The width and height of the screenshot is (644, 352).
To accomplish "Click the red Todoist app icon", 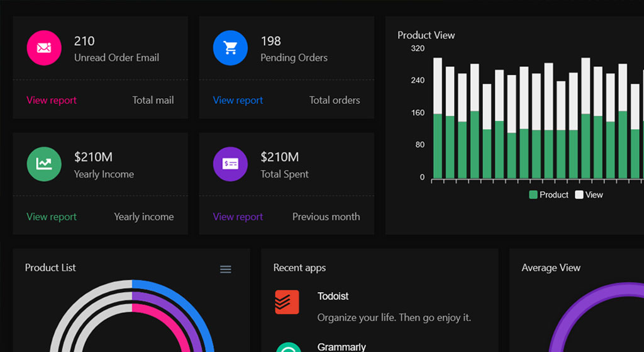I will (287, 302).
